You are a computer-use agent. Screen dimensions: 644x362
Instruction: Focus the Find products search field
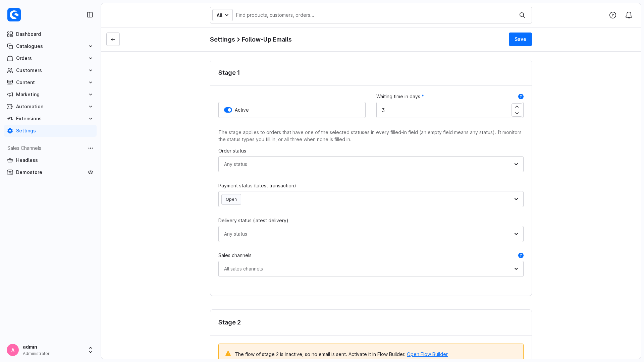pos(374,15)
